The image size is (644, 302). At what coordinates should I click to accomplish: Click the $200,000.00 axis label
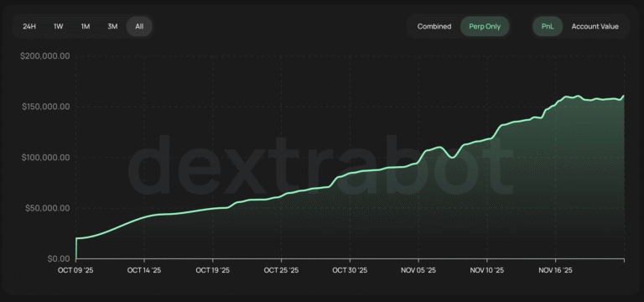[x=45, y=56]
